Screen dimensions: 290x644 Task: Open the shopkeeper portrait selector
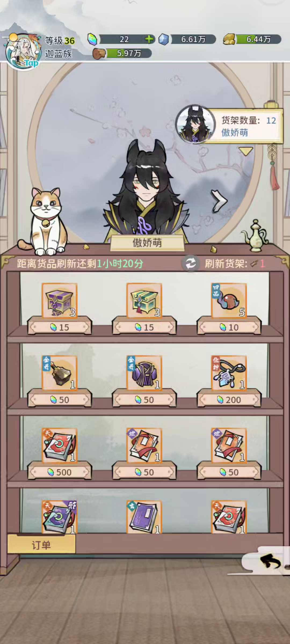[195, 124]
